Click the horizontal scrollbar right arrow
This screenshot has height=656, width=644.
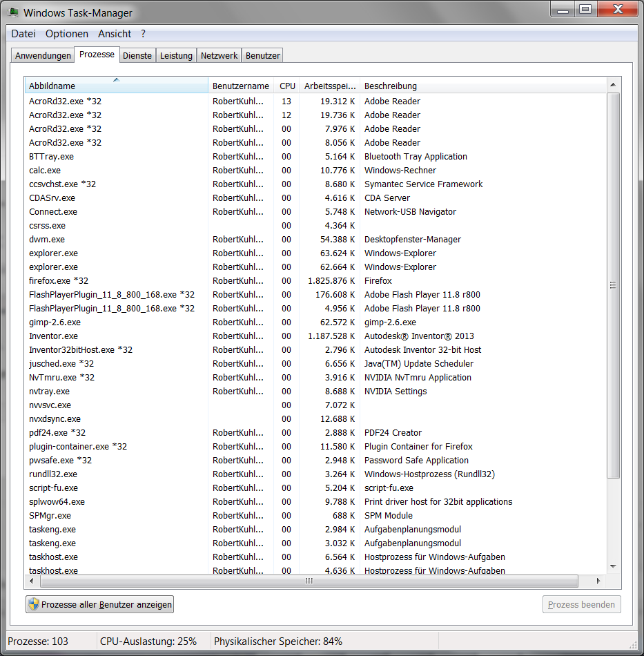(598, 581)
